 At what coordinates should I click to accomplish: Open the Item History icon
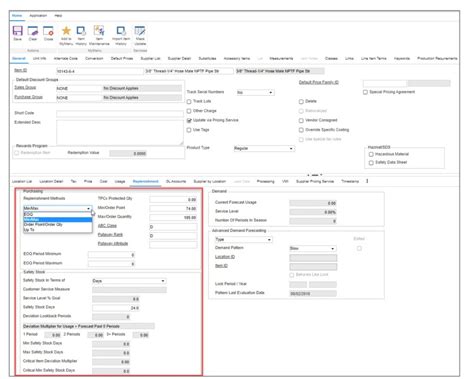81,31
